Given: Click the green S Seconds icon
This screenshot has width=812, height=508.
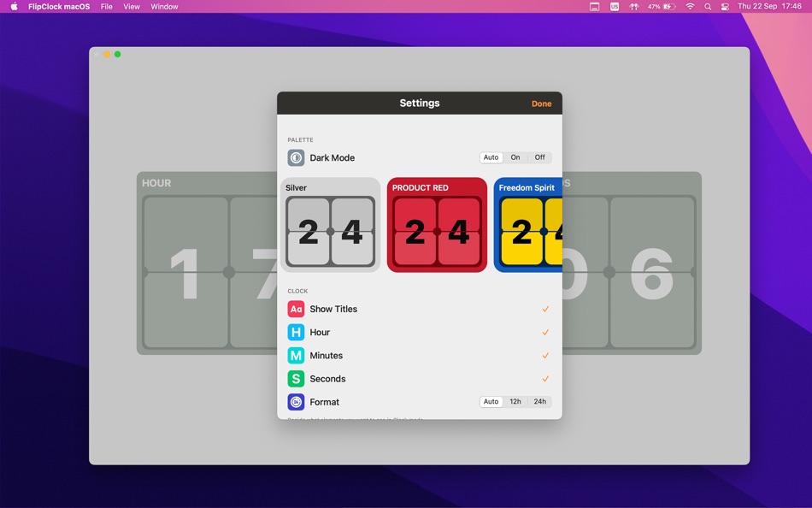Looking at the screenshot, I should 296,379.
